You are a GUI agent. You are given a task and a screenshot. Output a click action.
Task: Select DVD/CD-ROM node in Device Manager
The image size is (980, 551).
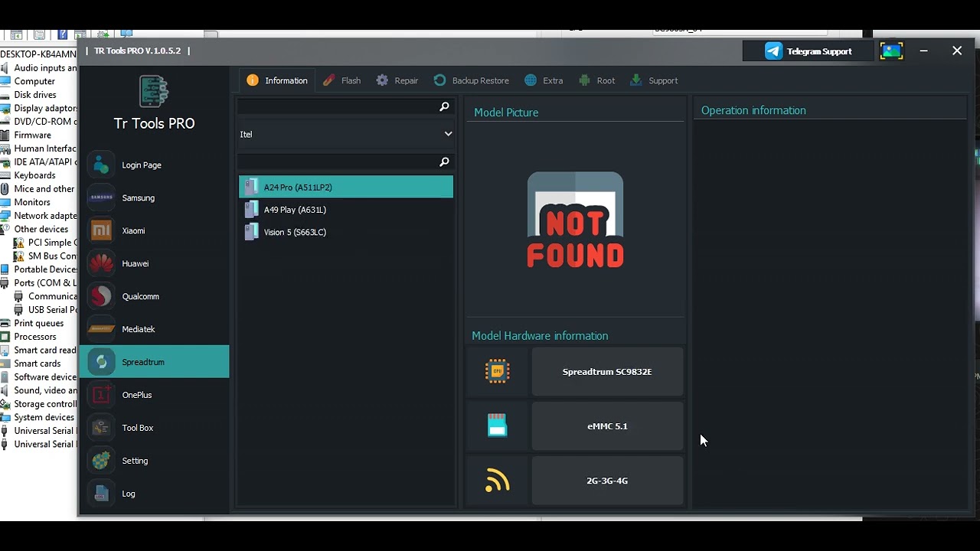tap(45, 122)
